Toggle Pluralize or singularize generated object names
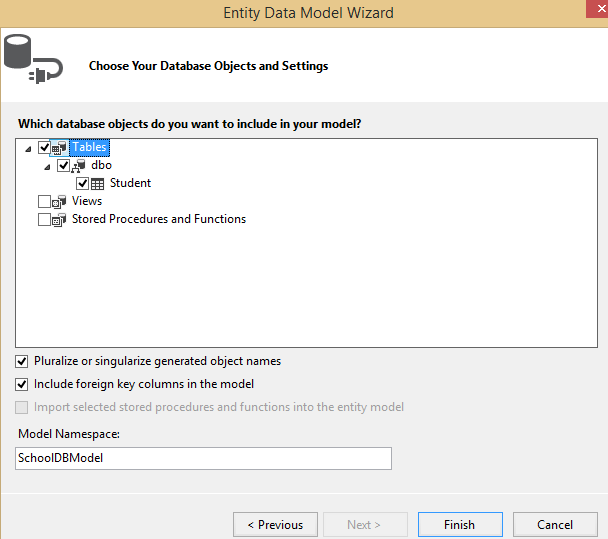 coord(22,361)
